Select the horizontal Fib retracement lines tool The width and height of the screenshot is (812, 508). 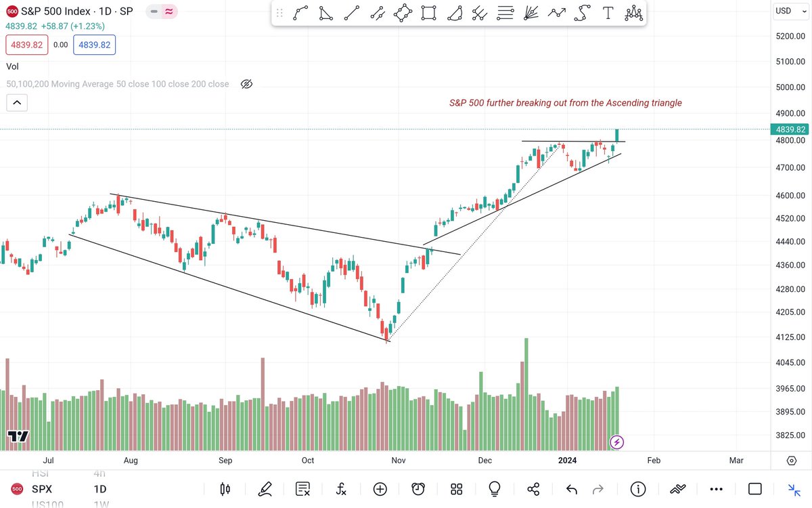click(505, 13)
